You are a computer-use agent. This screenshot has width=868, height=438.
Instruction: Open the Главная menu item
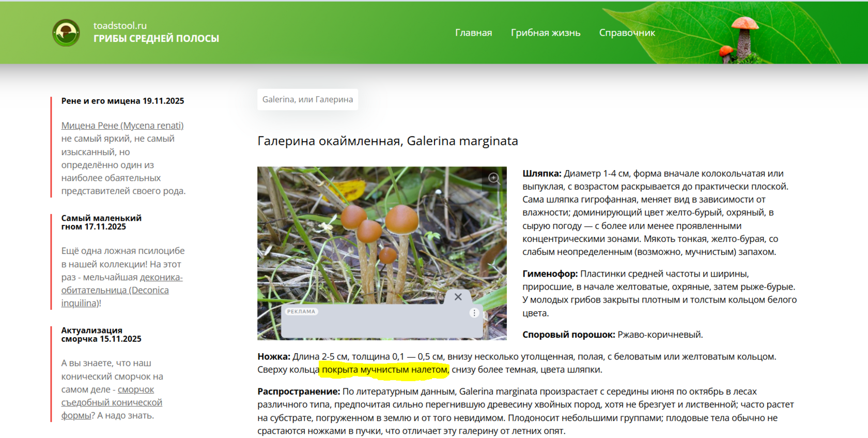pyautogui.click(x=473, y=33)
